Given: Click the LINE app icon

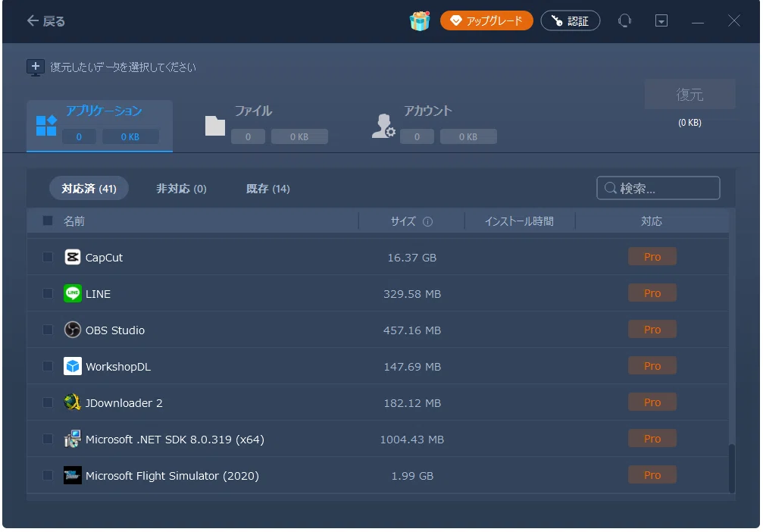Looking at the screenshot, I should (x=73, y=293).
